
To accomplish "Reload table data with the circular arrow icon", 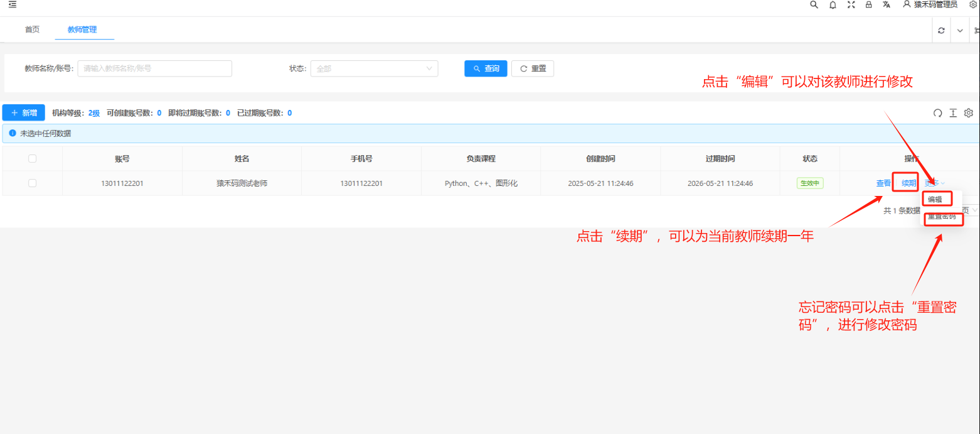I will [x=937, y=113].
